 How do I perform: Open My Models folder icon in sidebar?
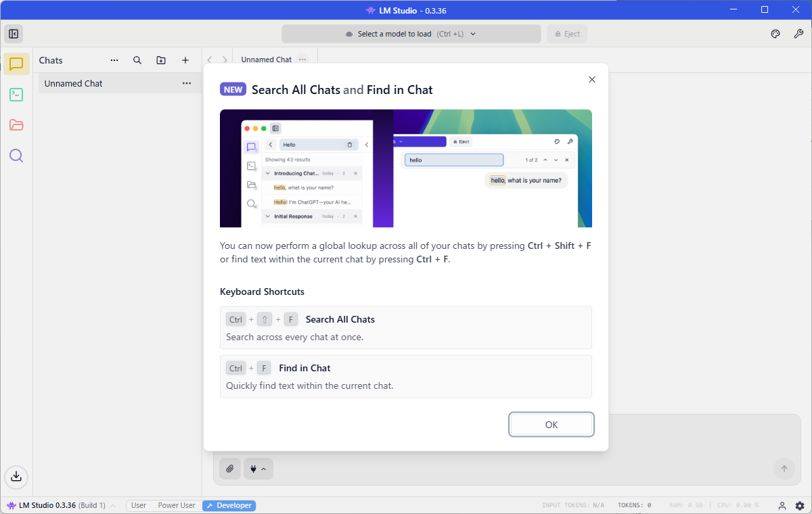(16, 125)
